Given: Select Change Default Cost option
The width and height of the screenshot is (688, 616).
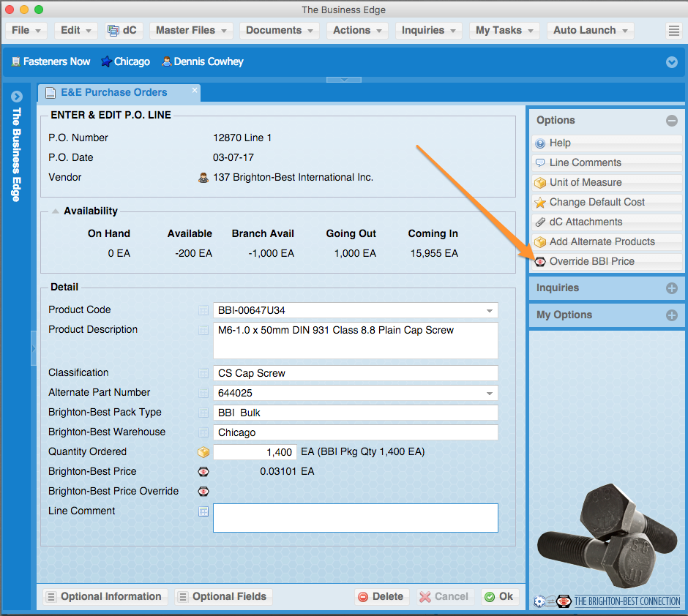Looking at the screenshot, I should point(607,202).
